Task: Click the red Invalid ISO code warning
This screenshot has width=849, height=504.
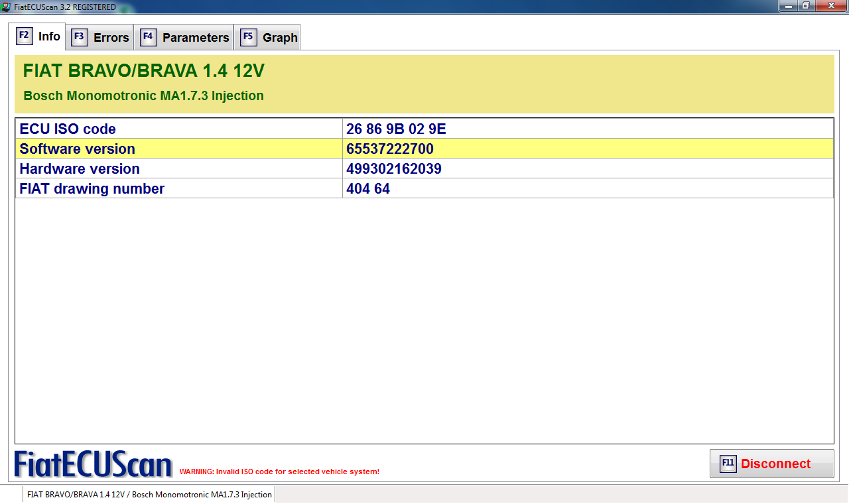Action: click(x=279, y=472)
